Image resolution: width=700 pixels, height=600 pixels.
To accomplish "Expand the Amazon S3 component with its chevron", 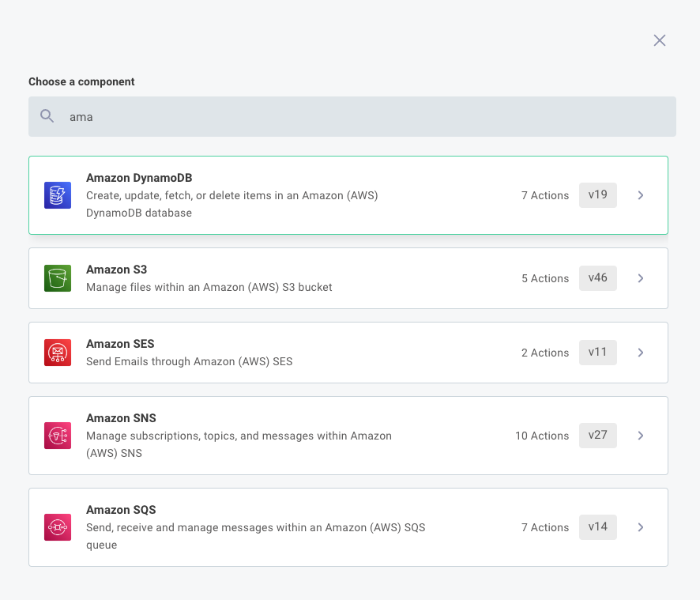I will [641, 278].
